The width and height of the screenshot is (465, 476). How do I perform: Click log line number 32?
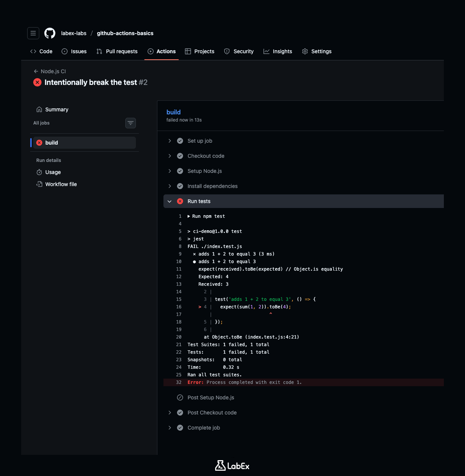[x=179, y=382]
